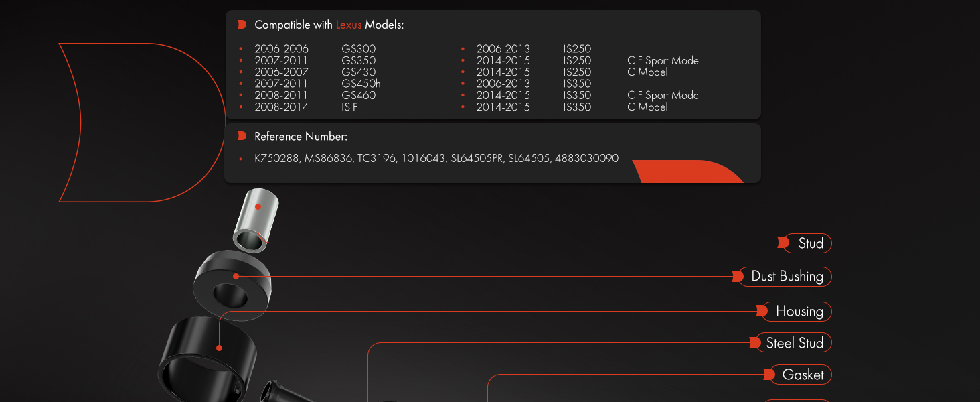Image resolution: width=980 pixels, height=402 pixels.
Task: Click the red marker icon beside Compatible with
Action: (x=242, y=25)
